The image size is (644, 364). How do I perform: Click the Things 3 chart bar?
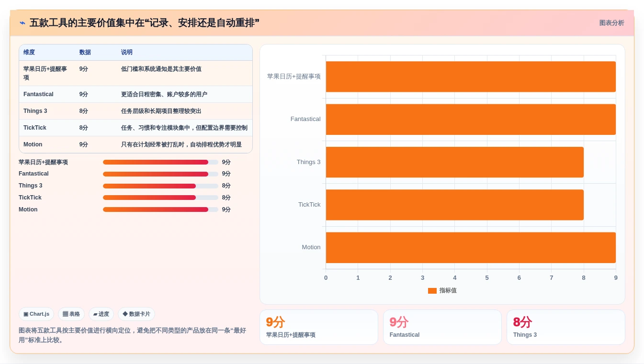[x=455, y=162]
